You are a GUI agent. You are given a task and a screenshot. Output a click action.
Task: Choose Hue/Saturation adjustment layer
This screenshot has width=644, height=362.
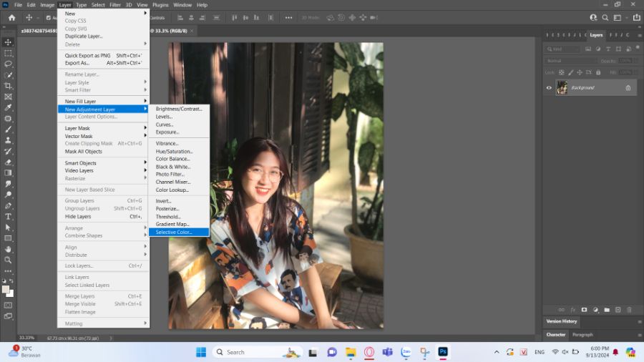pos(179,152)
